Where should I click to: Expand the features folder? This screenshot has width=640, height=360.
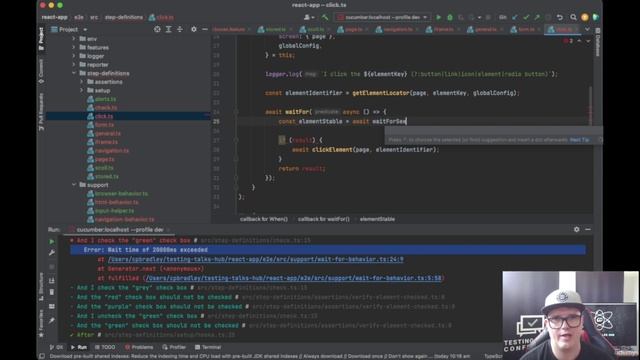(x=74, y=47)
